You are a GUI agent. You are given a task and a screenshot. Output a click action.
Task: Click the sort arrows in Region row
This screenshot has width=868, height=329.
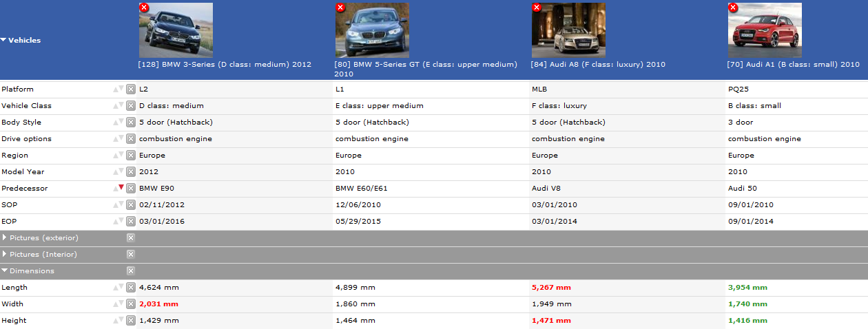click(118, 155)
